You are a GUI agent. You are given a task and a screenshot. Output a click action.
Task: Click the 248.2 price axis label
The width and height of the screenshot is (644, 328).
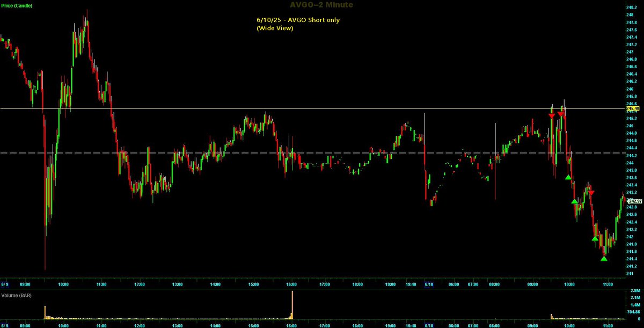click(632, 8)
